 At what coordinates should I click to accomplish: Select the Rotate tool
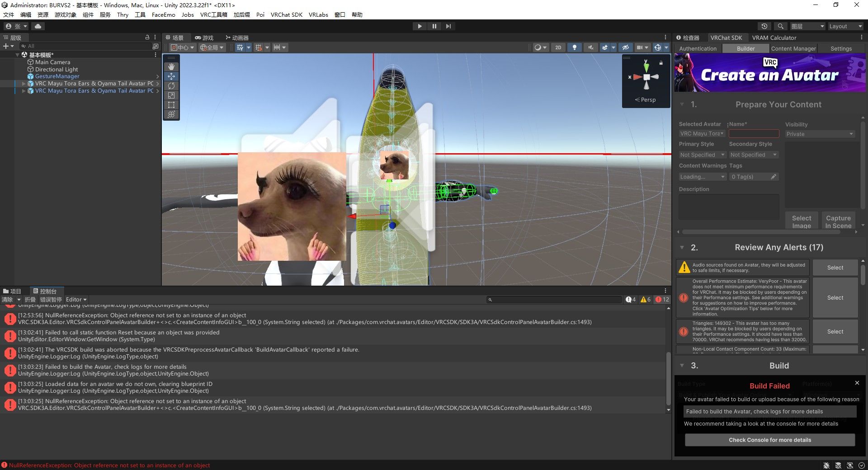(171, 86)
